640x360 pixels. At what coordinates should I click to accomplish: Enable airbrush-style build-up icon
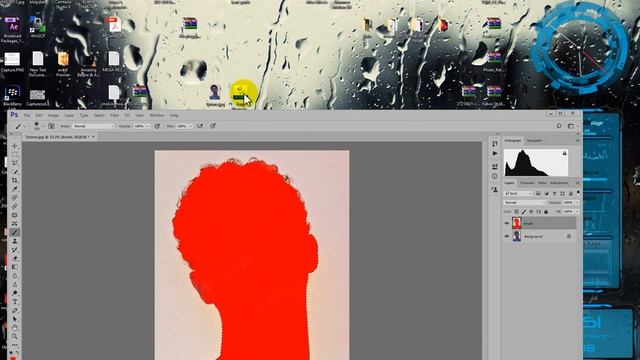(x=200, y=126)
